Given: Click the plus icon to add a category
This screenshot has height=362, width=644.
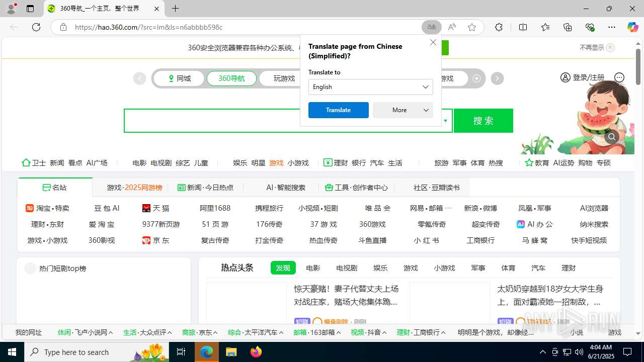Looking at the screenshot, I should point(476,78).
